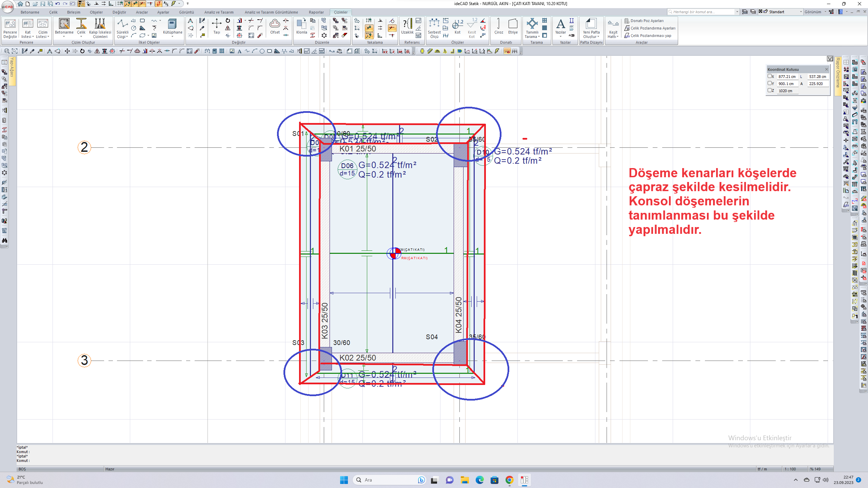The image size is (868, 488).
Task: Click the home icon in quick access bar
Action: click(x=20, y=4)
